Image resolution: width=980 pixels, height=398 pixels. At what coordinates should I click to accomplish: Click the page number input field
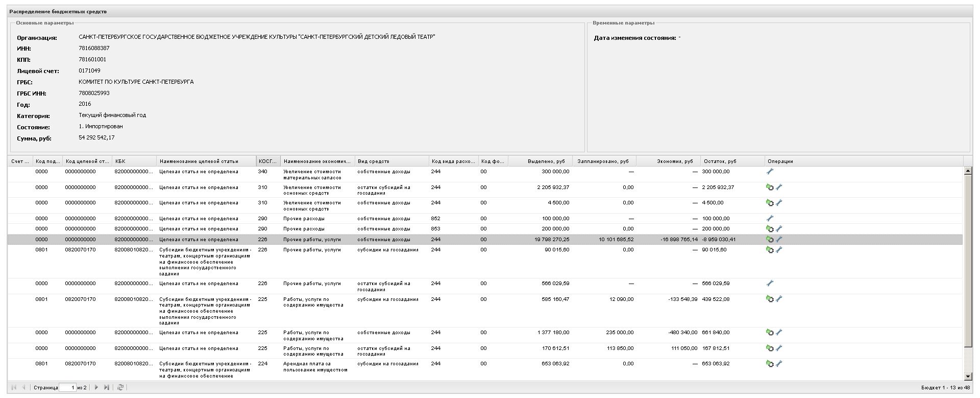coord(67,387)
